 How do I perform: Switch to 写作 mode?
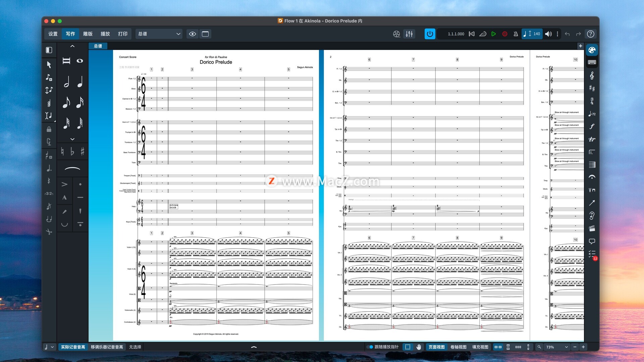(x=70, y=34)
